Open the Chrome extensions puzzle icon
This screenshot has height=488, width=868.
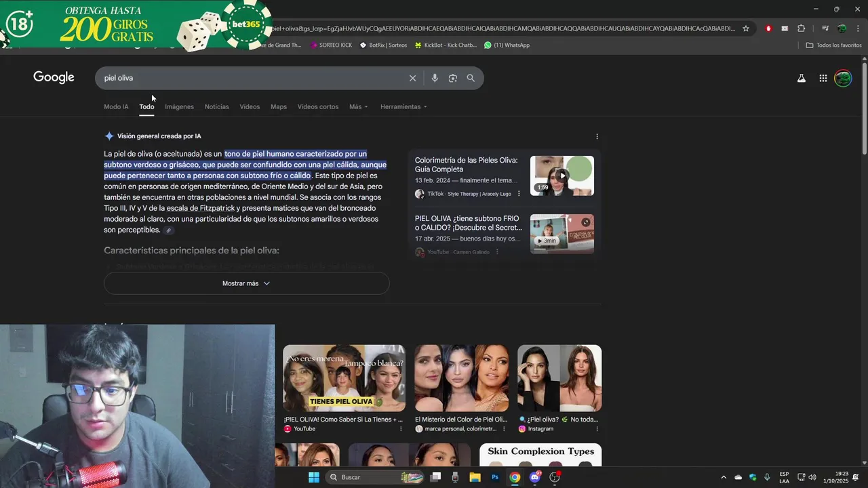click(801, 28)
